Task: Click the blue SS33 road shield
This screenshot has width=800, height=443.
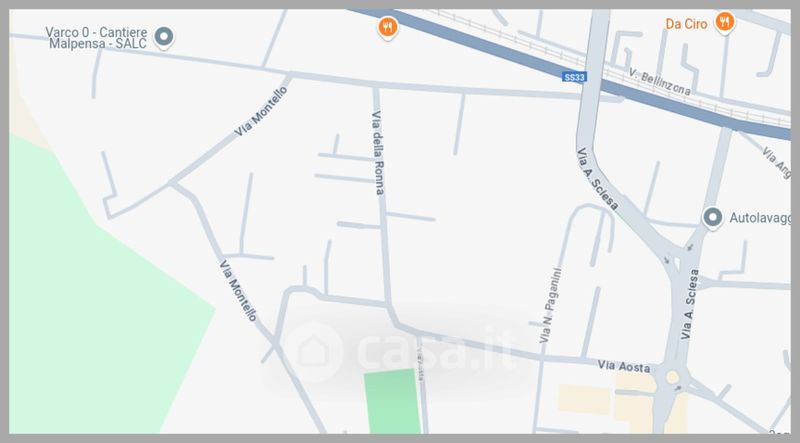Action: tap(574, 77)
